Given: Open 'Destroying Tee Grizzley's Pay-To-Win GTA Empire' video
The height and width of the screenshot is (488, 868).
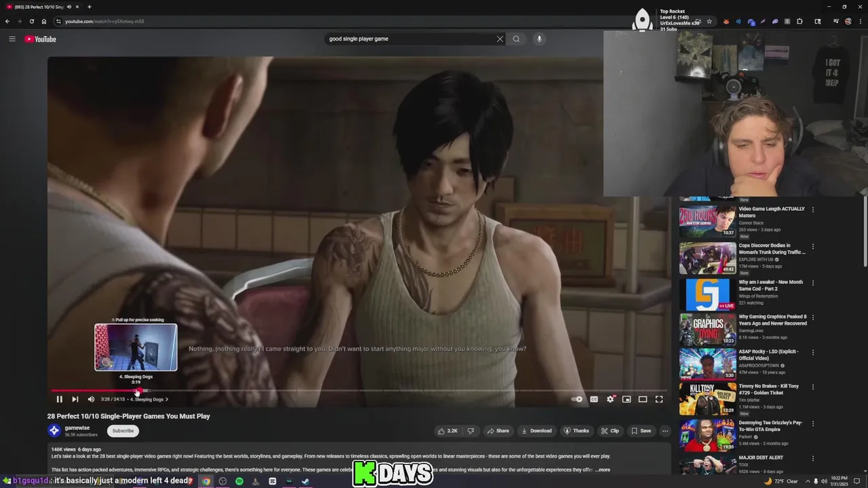Looking at the screenshot, I should point(707,435).
